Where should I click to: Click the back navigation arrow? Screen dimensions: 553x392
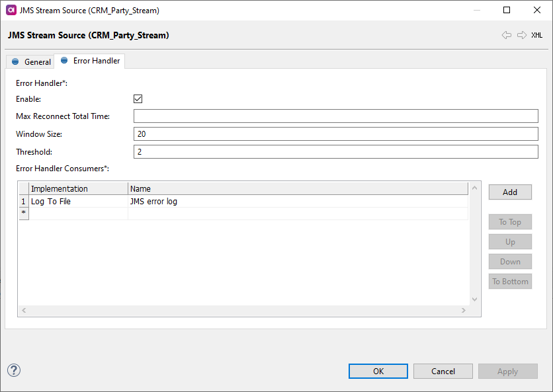(x=507, y=35)
